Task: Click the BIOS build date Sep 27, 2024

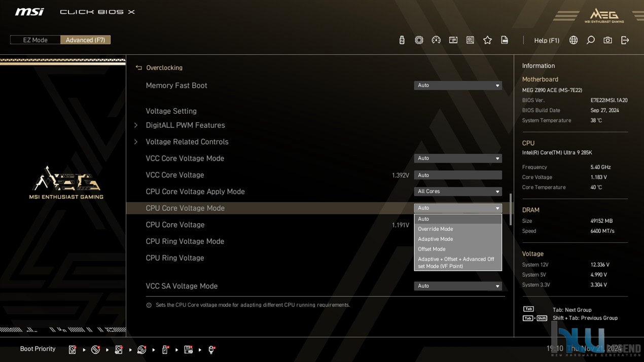Action: pyautogui.click(x=604, y=111)
